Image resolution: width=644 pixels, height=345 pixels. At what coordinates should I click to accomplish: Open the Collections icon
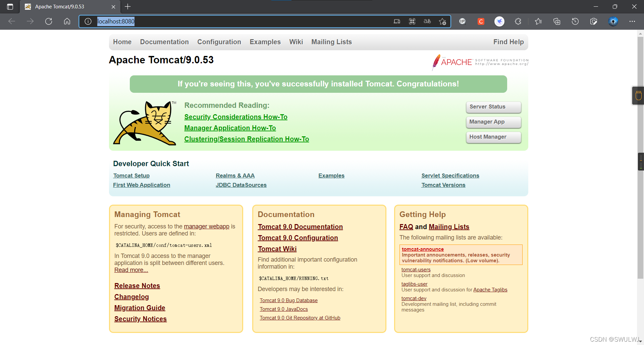point(557,21)
